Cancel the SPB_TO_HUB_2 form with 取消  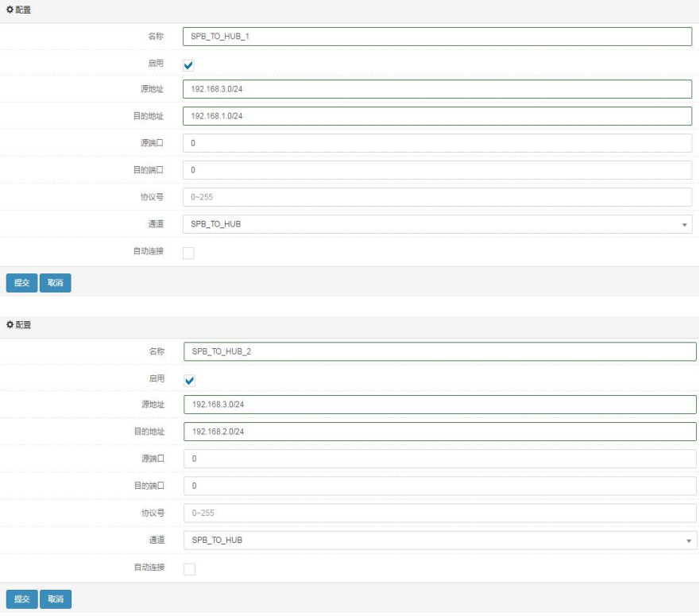[56, 599]
